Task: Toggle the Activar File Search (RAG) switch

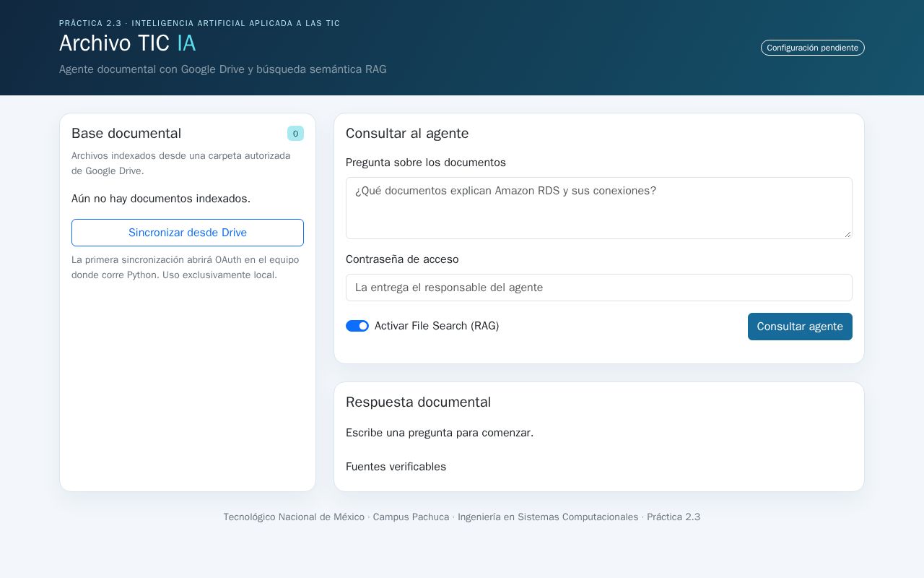Action: [357, 326]
